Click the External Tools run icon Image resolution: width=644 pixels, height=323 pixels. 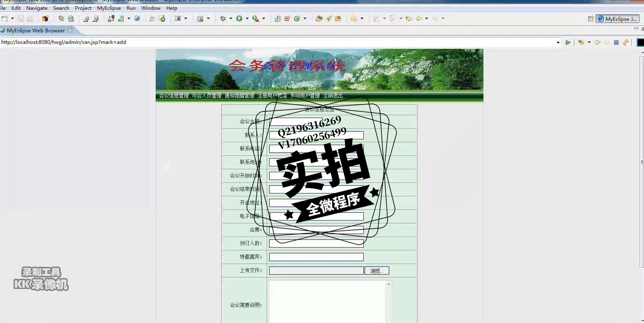coord(256,18)
